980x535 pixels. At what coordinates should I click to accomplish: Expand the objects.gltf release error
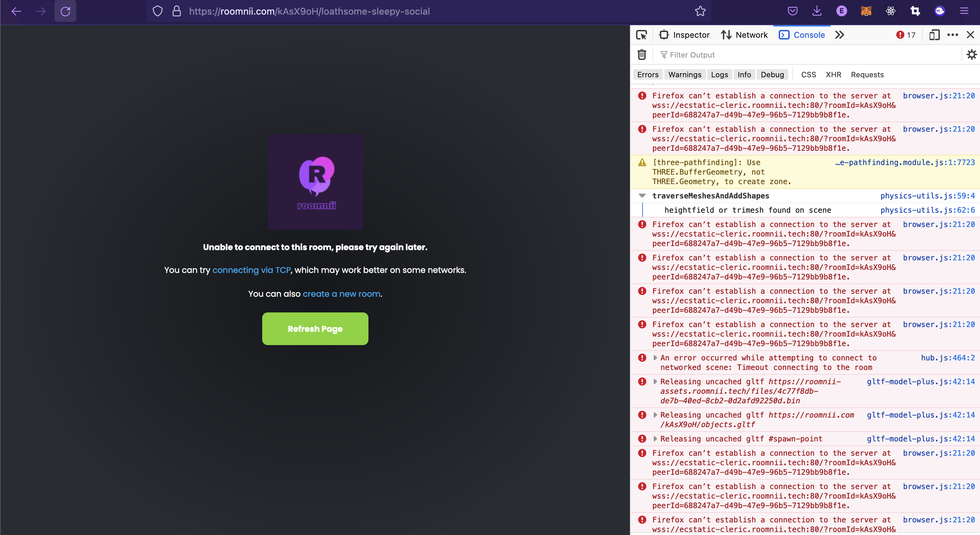point(655,415)
